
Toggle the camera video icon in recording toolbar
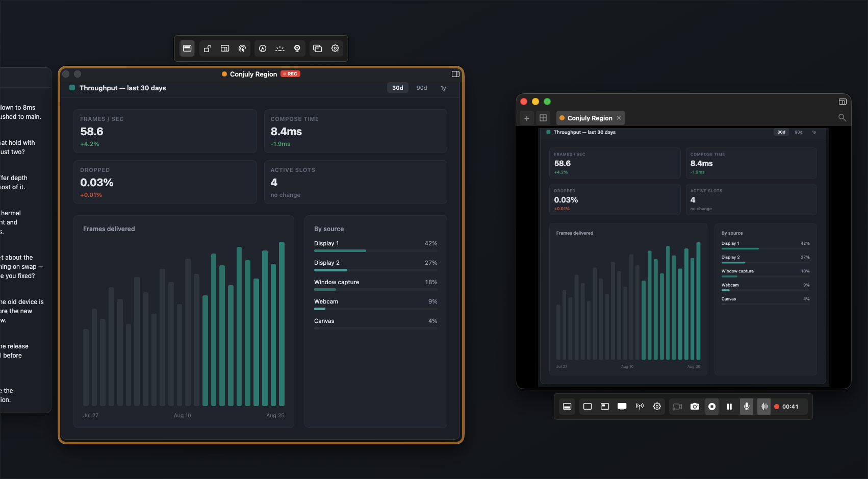pos(677,407)
